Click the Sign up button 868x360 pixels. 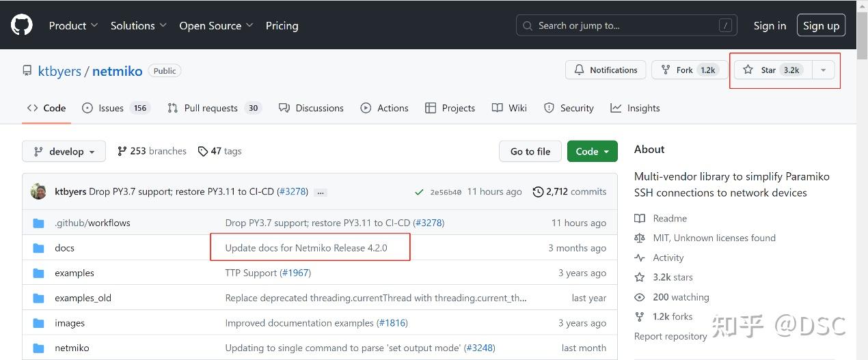coord(821,25)
